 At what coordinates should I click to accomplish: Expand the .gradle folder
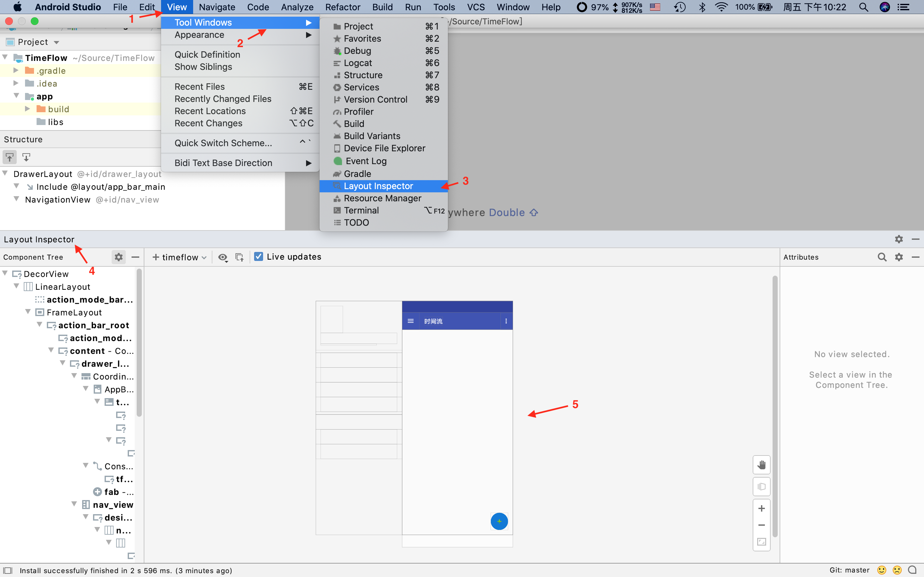coord(16,70)
